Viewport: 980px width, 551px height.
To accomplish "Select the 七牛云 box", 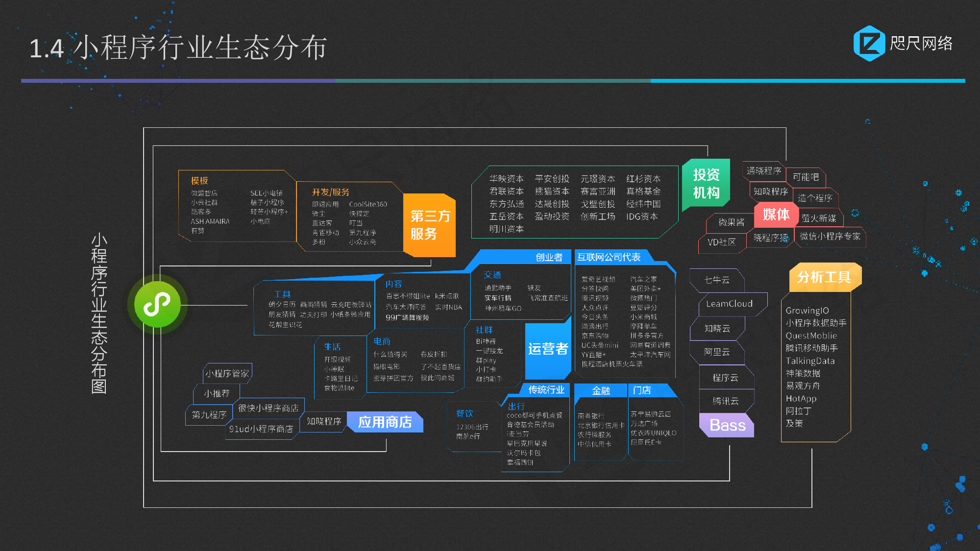I will click(717, 280).
